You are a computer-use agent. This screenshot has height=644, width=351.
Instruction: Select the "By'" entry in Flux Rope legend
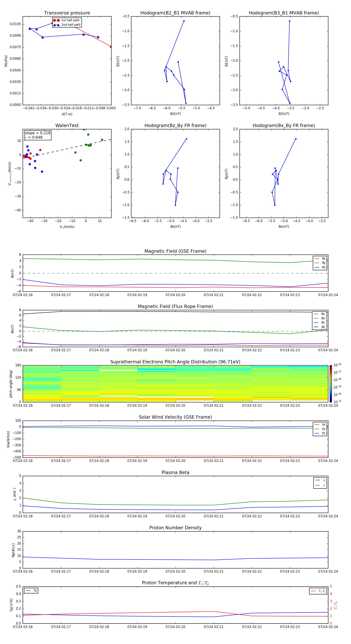pos(320,318)
